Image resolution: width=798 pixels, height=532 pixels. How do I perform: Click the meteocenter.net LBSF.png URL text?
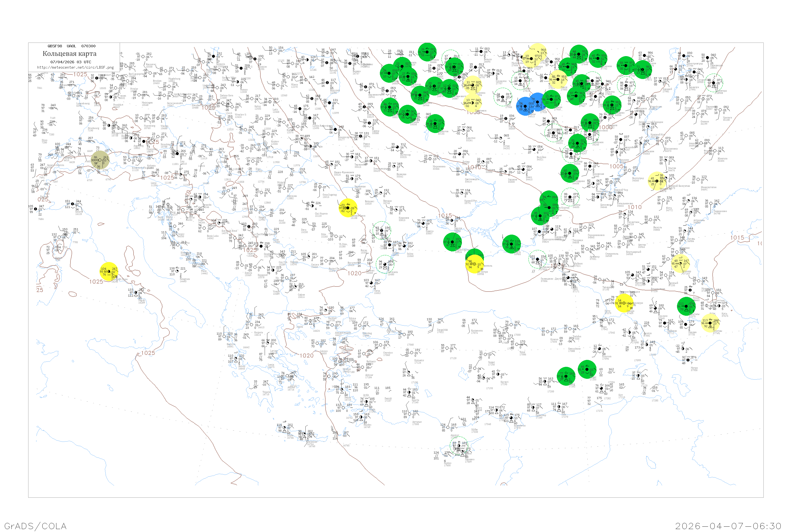tap(75, 68)
